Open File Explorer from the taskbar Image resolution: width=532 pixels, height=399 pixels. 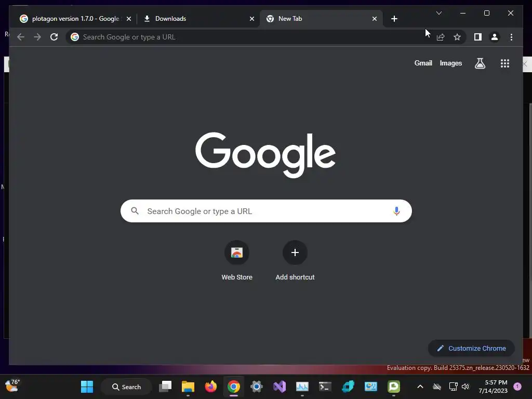point(188,387)
